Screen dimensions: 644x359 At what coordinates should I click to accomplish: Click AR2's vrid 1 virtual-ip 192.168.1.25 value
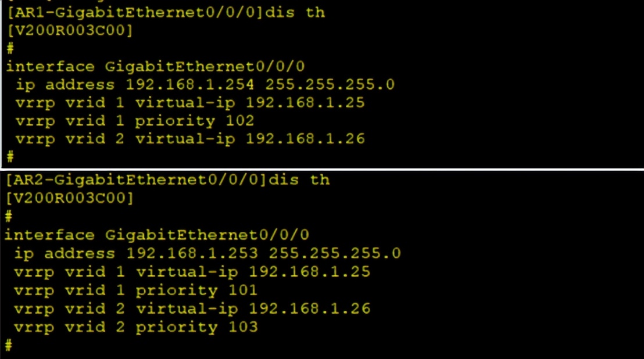coord(309,272)
